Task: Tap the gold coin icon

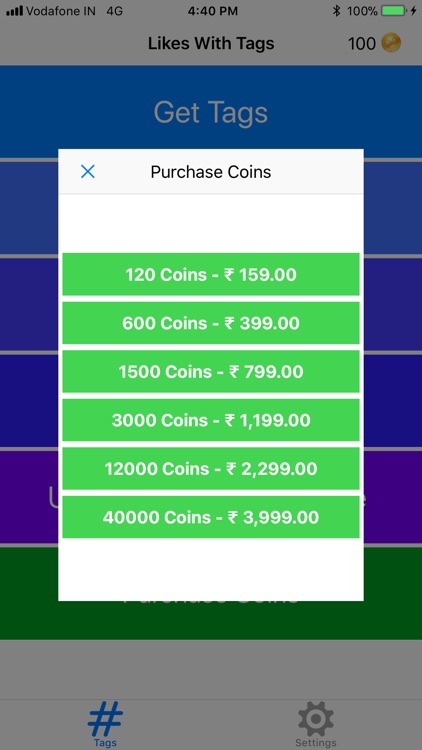Action: tap(391, 44)
